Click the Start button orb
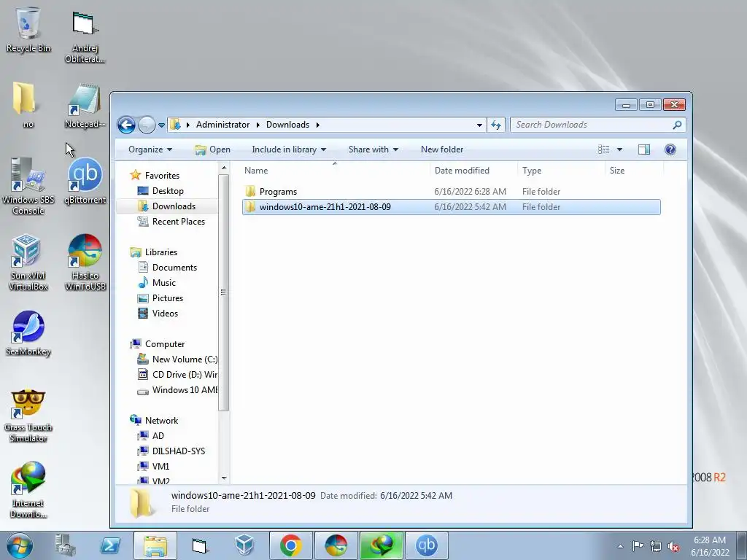 point(19,545)
